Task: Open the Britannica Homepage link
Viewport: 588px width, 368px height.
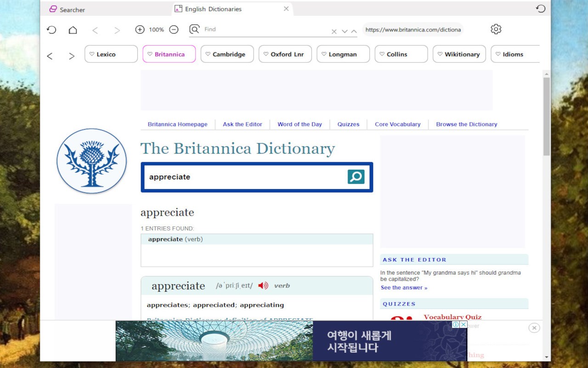Action: [x=177, y=124]
